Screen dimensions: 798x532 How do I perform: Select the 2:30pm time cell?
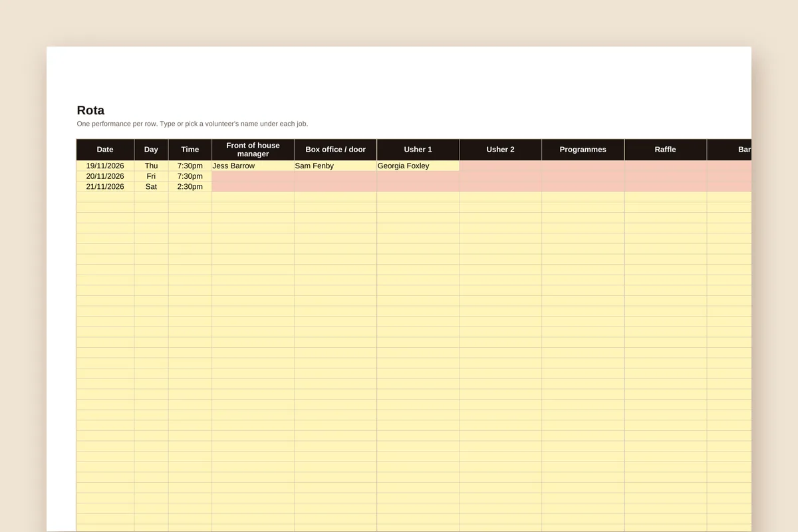pyautogui.click(x=190, y=187)
